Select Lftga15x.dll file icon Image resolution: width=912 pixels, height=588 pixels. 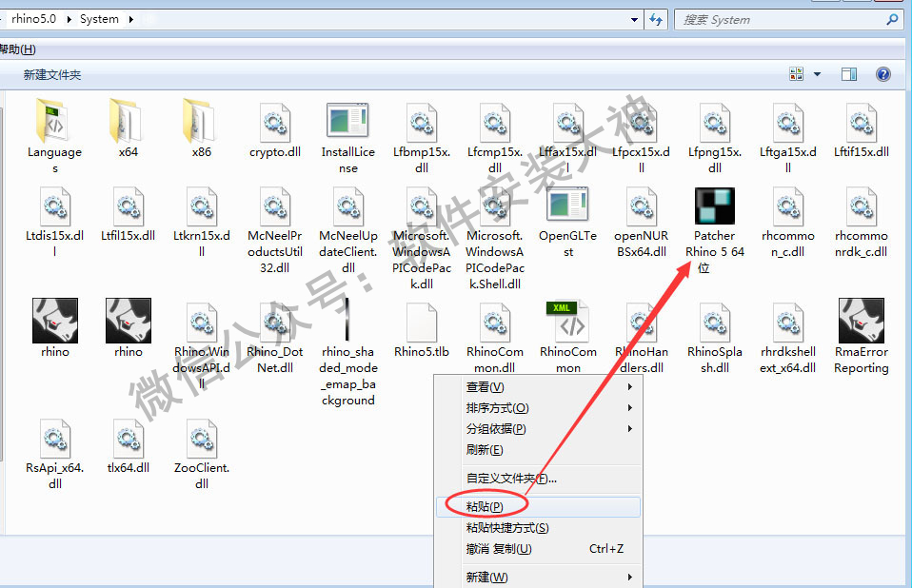click(788, 123)
